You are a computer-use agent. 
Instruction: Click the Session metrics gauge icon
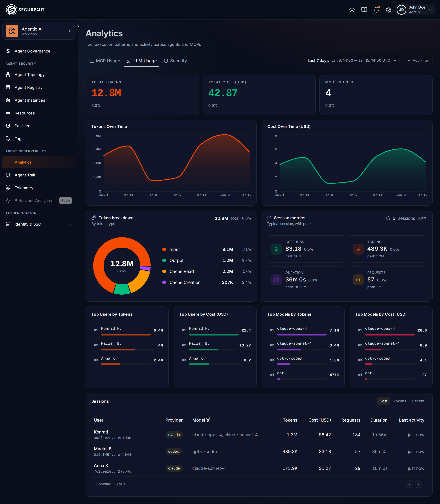269,218
